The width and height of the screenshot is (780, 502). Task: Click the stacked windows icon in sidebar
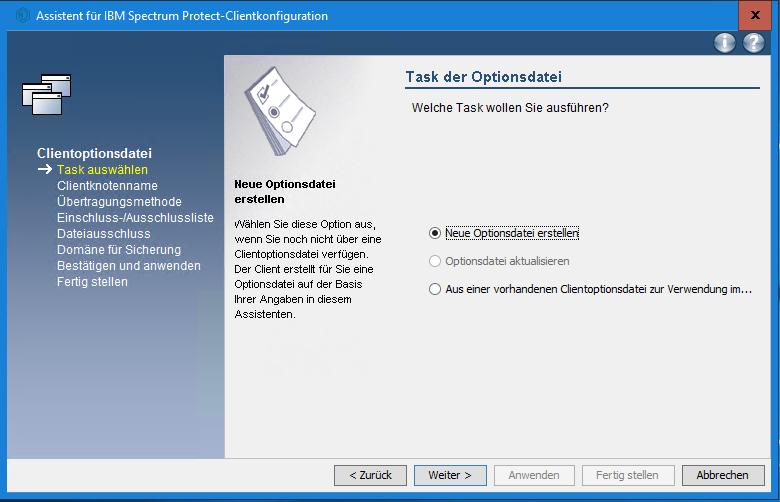pos(47,94)
